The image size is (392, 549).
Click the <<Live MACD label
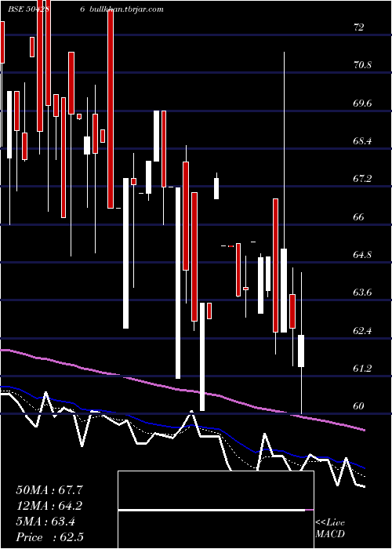330,528
